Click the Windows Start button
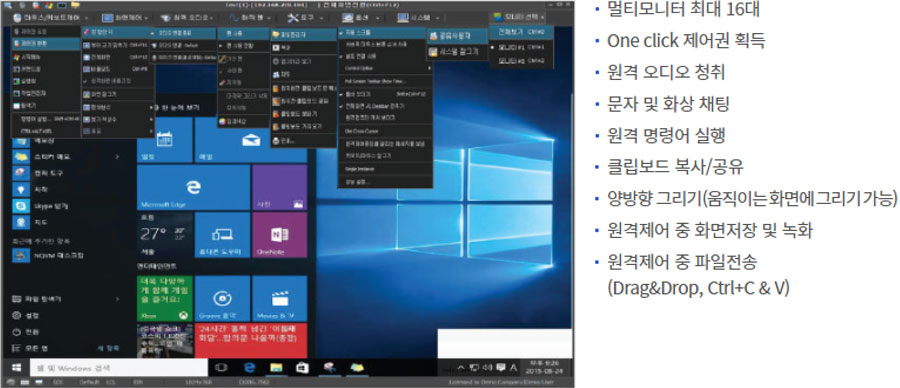Screen dimensions: 900x388 pyautogui.click(x=17, y=367)
